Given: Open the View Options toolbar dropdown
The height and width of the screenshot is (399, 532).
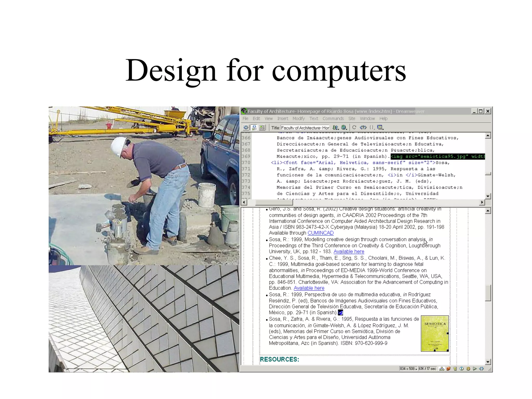Looking at the screenshot, I should [x=380, y=127].
